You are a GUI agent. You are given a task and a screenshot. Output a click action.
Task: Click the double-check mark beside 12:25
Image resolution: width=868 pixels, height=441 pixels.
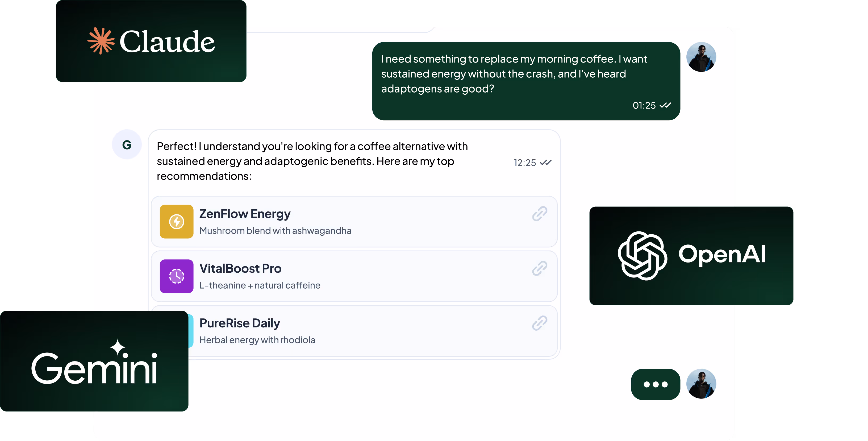click(x=545, y=163)
